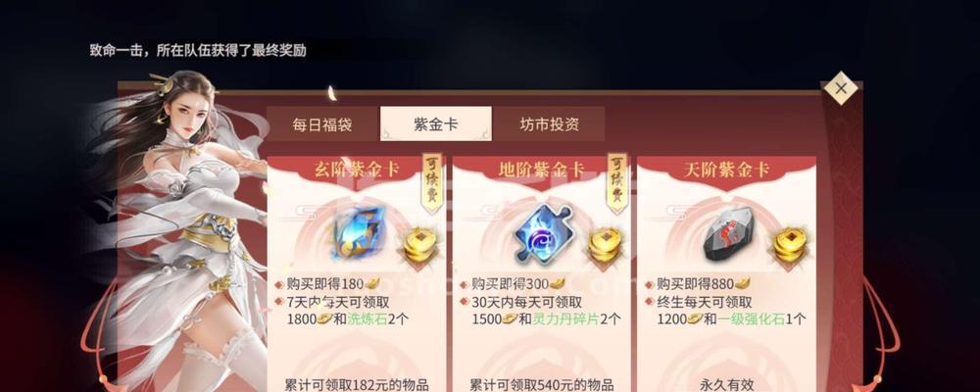
Task: Select the 紫金卡 tab
Action: tap(436, 123)
